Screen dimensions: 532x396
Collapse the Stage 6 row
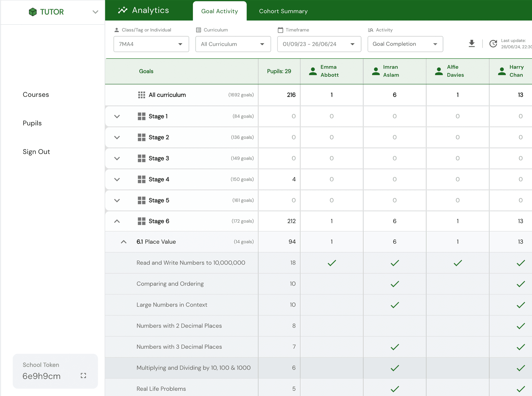point(117,221)
